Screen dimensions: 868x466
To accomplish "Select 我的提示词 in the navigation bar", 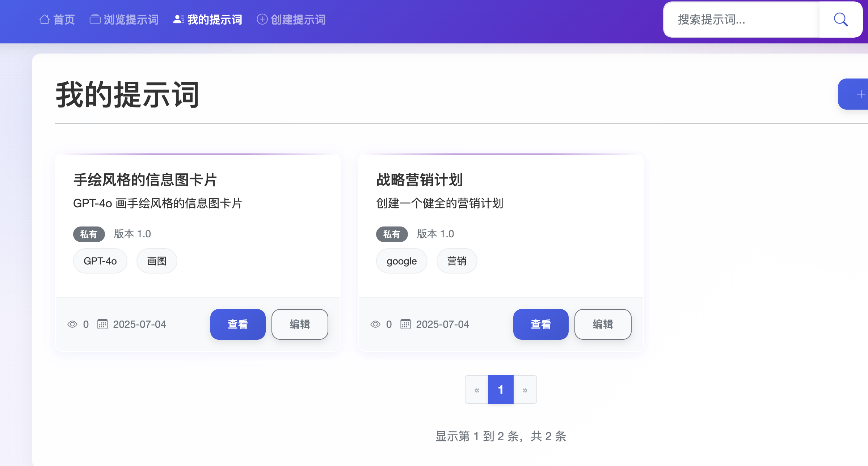I will click(x=208, y=20).
